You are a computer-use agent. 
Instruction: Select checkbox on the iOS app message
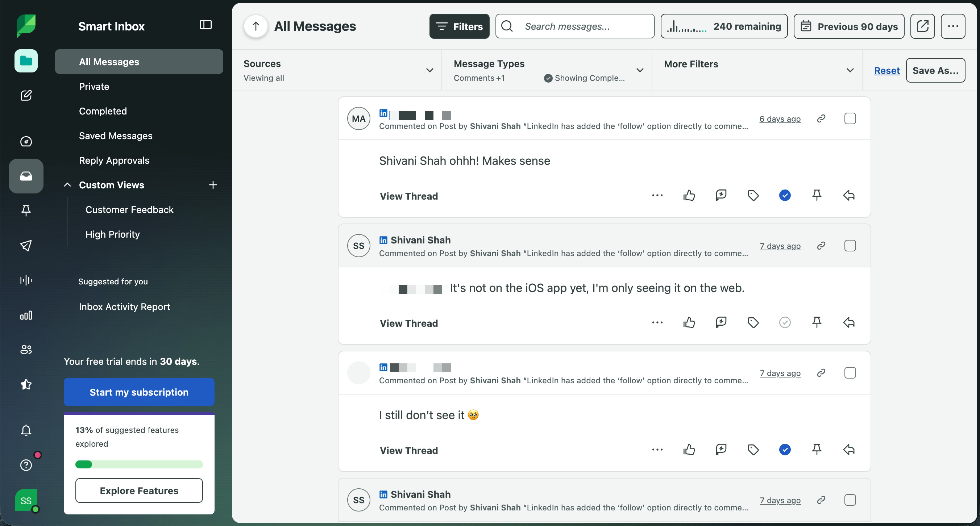850,246
